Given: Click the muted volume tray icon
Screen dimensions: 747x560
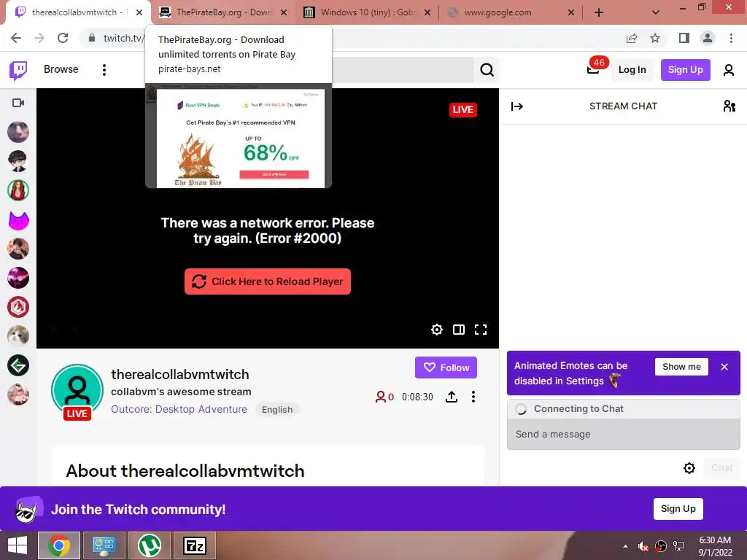Looking at the screenshot, I should [x=643, y=546].
